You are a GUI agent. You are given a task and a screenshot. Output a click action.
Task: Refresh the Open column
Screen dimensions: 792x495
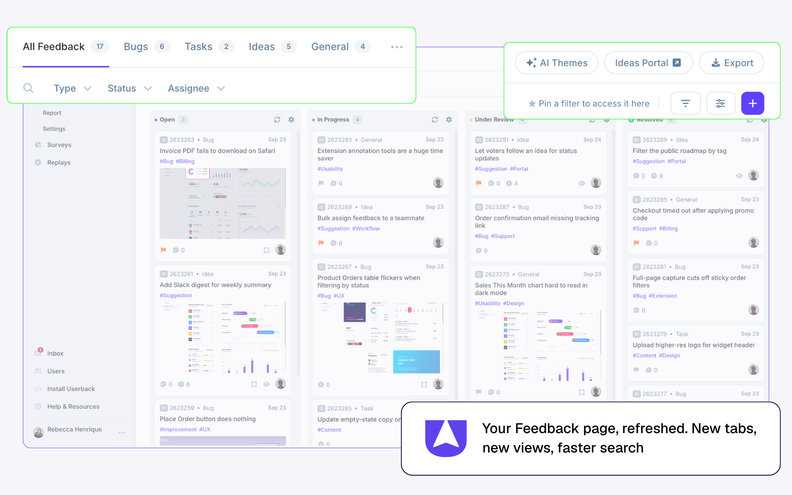click(x=277, y=120)
